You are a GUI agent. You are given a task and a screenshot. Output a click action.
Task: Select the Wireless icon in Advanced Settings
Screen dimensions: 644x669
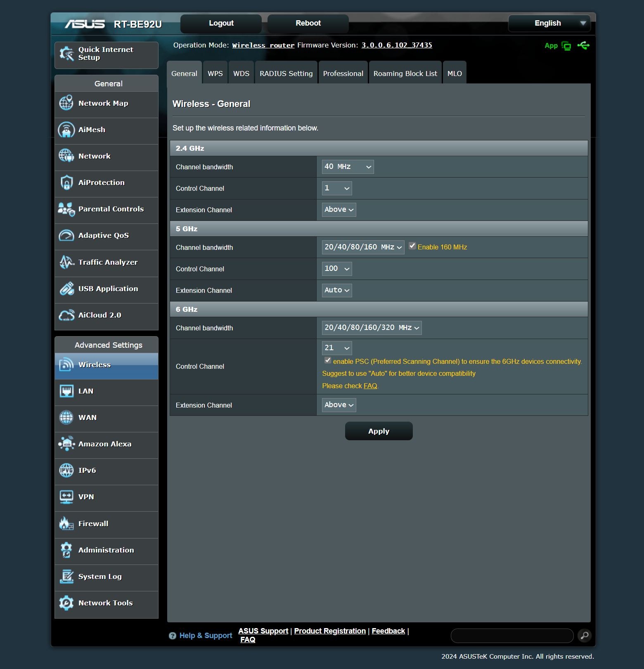(x=66, y=365)
